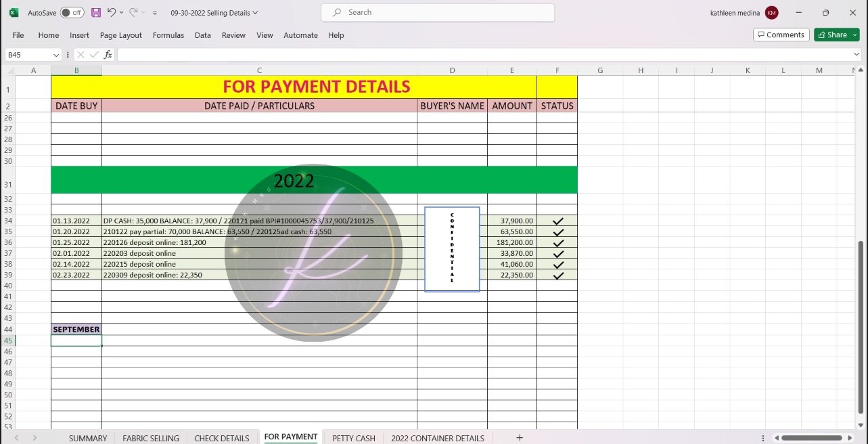This screenshot has height=444, width=868.
Task: Click the Enter formula checkmark icon
Action: point(94,55)
